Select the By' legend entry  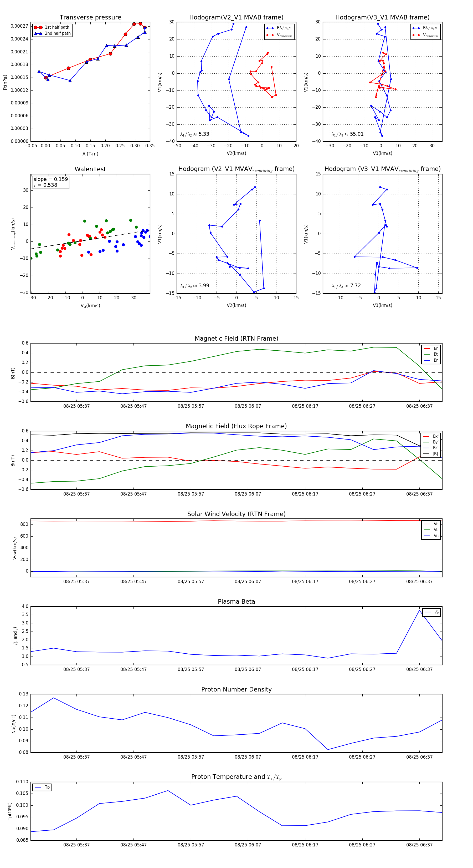tap(431, 442)
